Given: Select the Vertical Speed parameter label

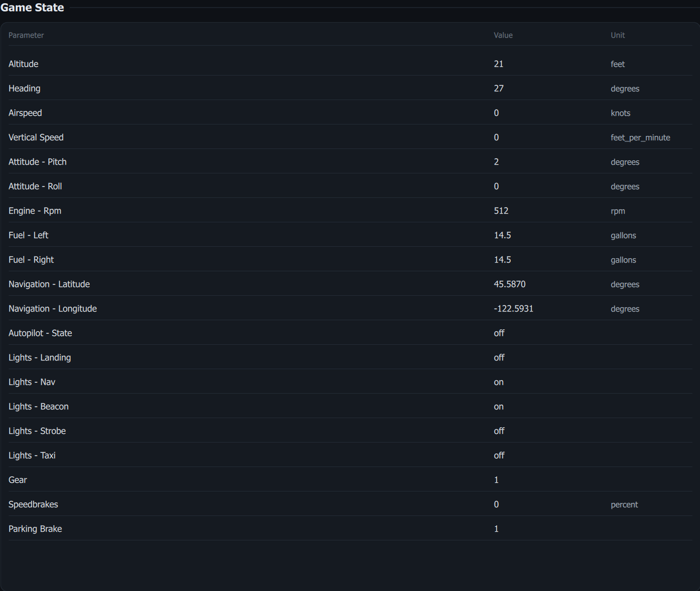Looking at the screenshot, I should [x=36, y=138].
